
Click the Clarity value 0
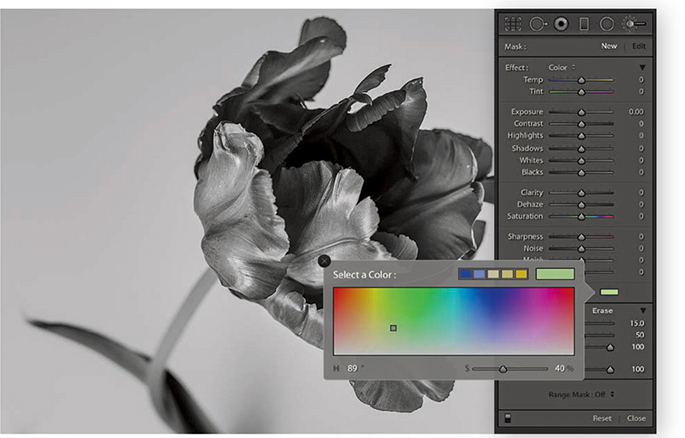pos(641,192)
